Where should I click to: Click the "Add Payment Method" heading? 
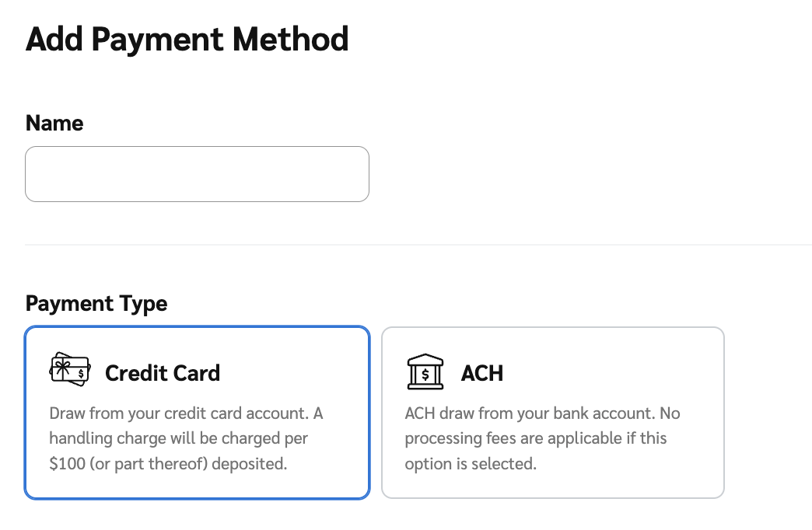[187, 39]
